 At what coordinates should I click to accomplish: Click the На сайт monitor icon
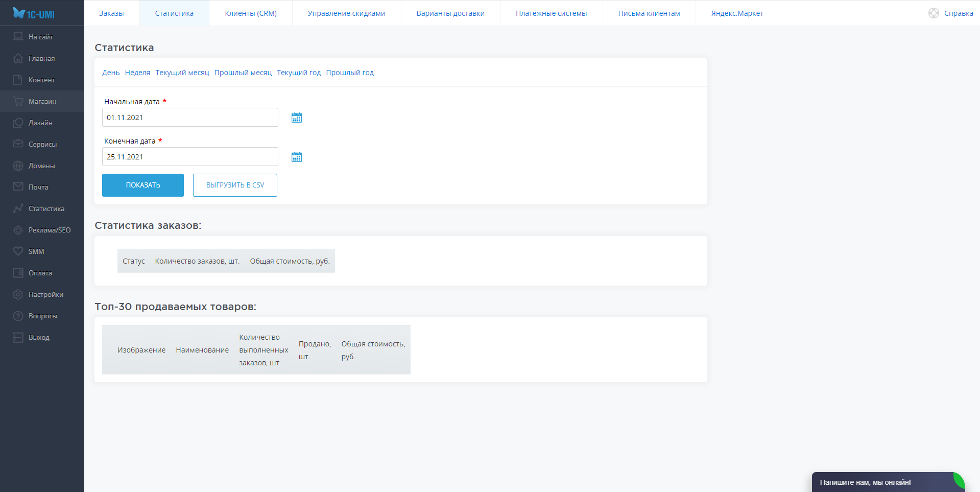pyautogui.click(x=18, y=37)
